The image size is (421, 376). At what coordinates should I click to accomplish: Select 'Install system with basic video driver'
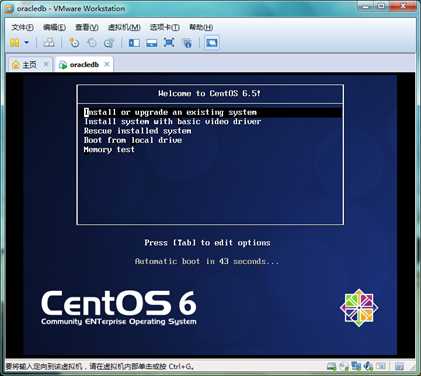point(172,121)
